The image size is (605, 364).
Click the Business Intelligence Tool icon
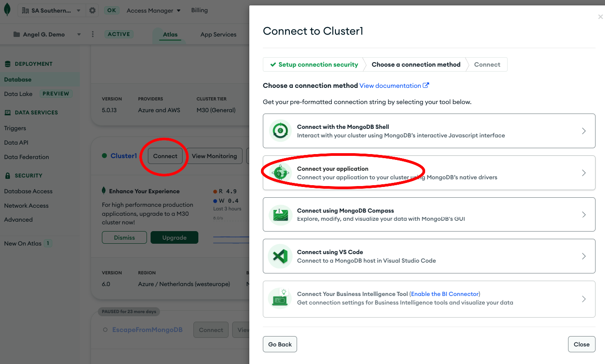click(280, 298)
